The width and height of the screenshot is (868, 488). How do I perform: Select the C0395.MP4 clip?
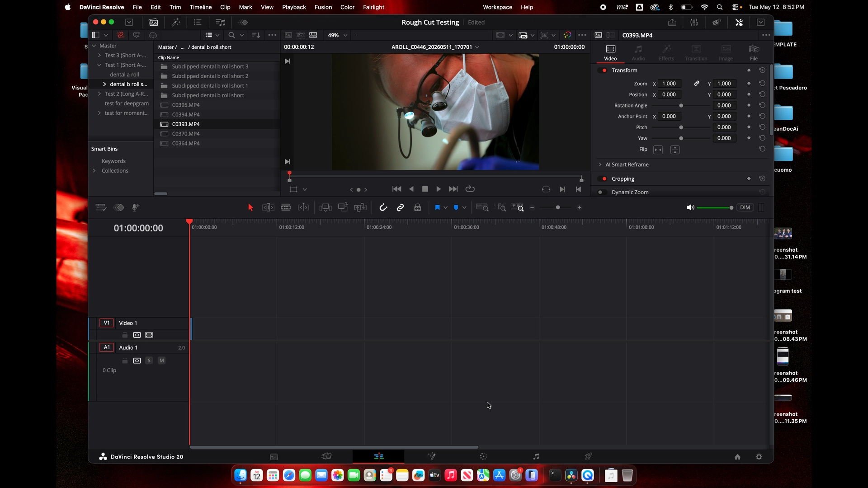[186, 105]
